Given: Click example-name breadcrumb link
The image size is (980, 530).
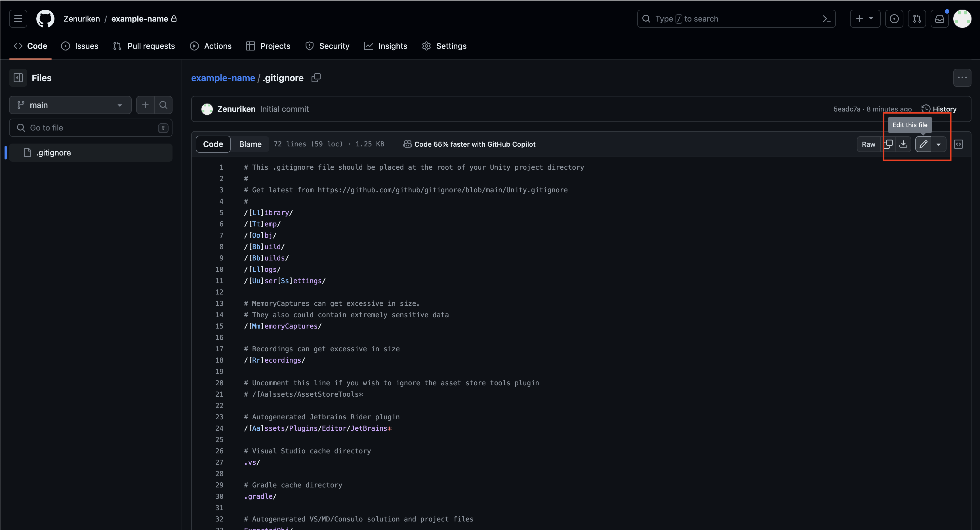Looking at the screenshot, I should pyautogui.click(x=223, y=78).
